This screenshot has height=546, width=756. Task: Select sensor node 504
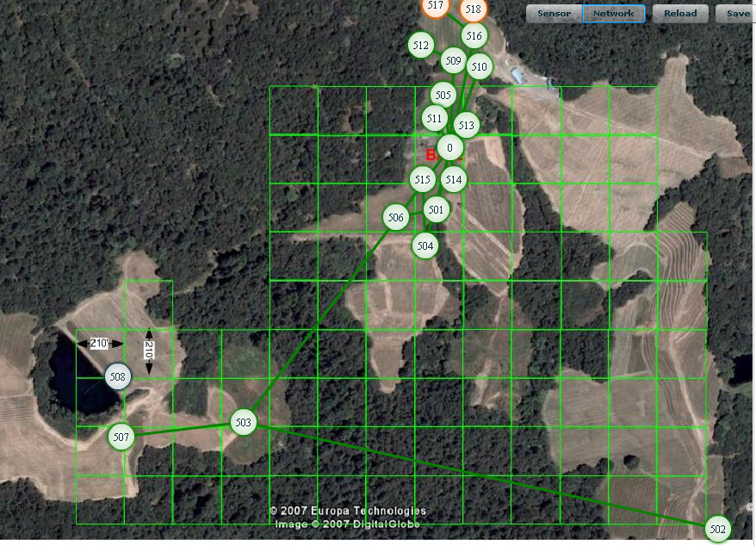(424, 245)
